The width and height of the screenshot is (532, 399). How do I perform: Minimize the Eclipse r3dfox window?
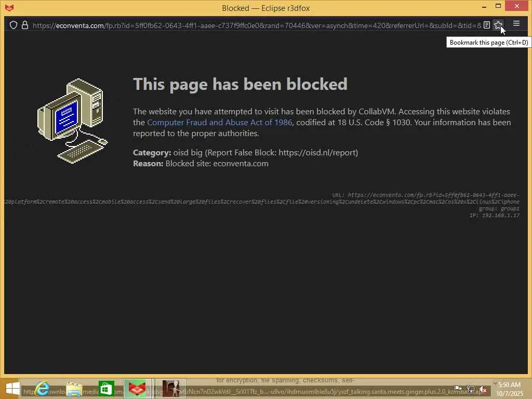point(484,6)
